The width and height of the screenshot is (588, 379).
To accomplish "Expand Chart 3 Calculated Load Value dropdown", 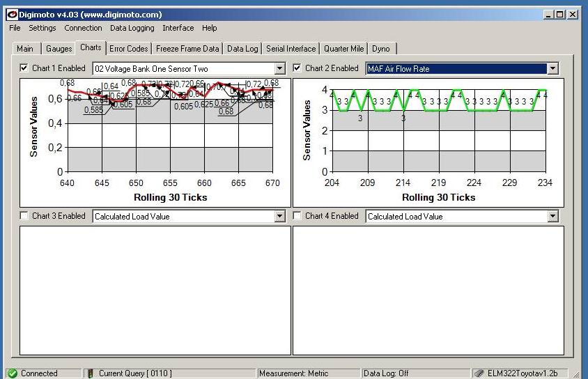I will pos(279,216).
